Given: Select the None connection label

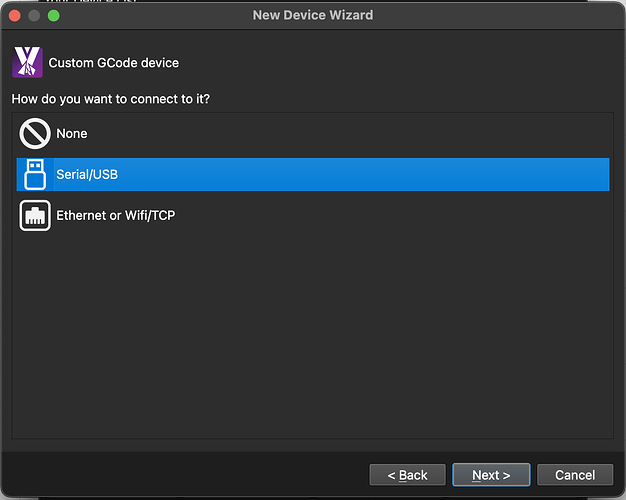Looking at the screenshot, I should tap(72, 134).
